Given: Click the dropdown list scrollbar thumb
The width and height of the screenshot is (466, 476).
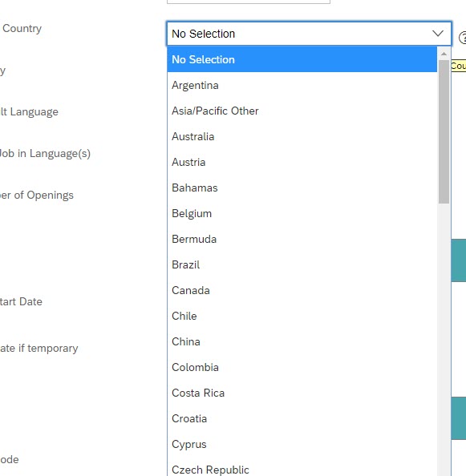Looking at the screenshot, I should click(444, 131).
